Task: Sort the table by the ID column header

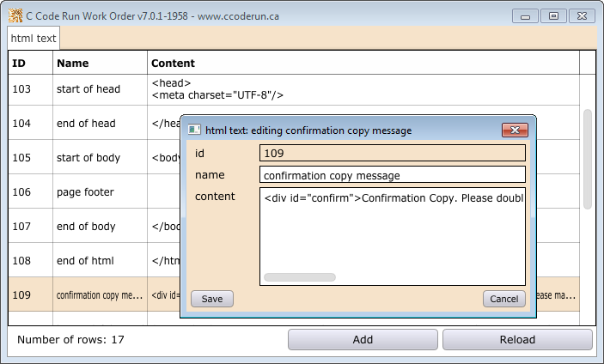Action: click(30, 63)
